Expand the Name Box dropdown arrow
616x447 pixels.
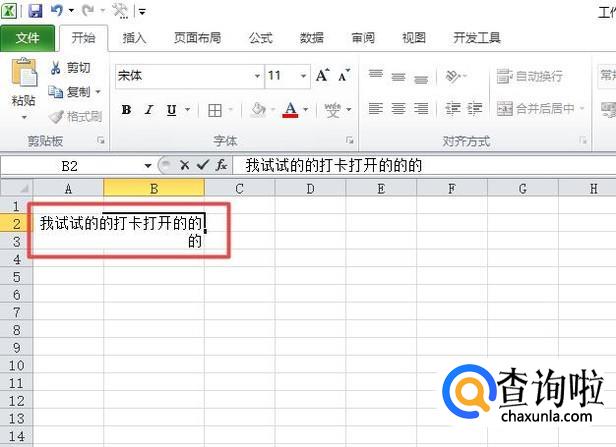point(148,165)
